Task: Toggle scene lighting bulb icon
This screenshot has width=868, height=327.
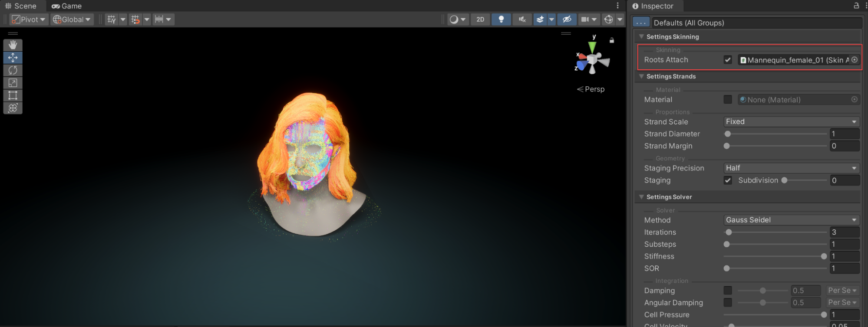Action: [x=501, y=20]
